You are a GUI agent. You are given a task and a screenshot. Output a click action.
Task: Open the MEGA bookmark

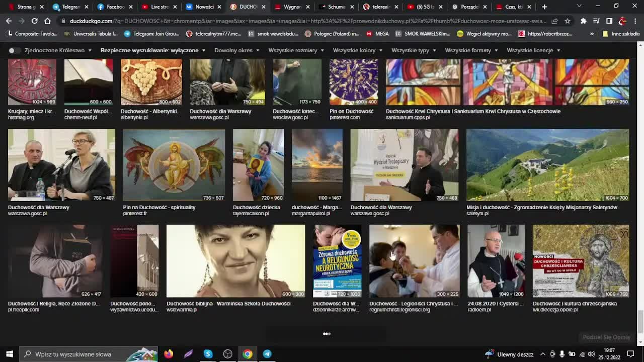pyautogui.click(x=377, y=34)
